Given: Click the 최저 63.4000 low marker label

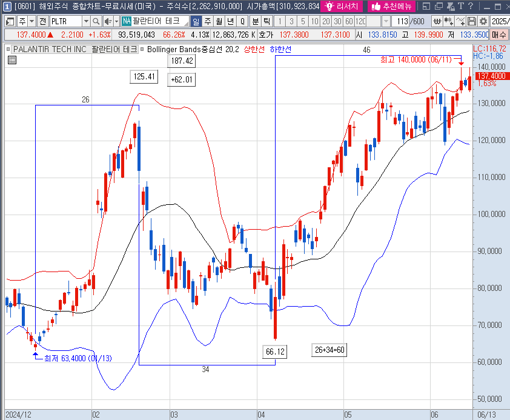Looking at the screenshot, I should tap(78, 358).
